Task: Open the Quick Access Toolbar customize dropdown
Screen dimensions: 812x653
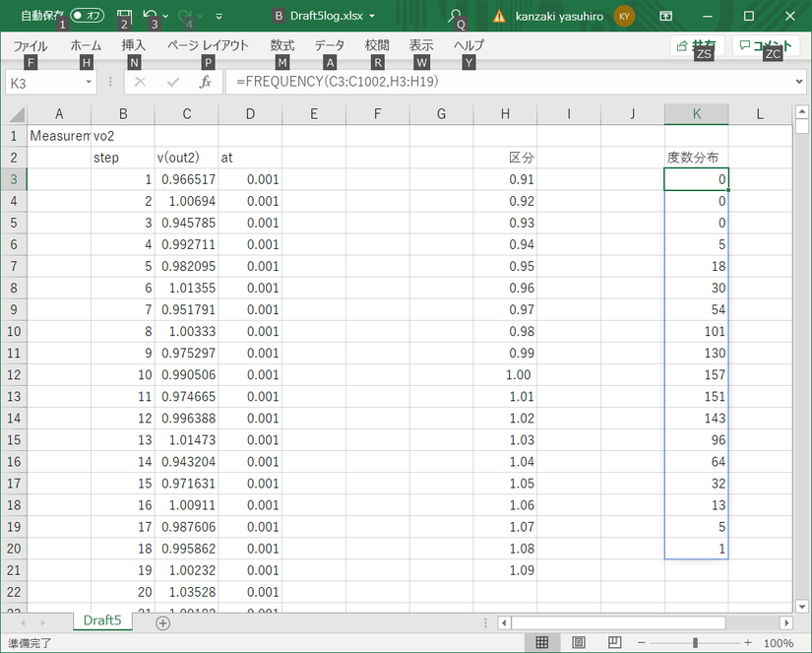Action: click(x=219, y=17)
